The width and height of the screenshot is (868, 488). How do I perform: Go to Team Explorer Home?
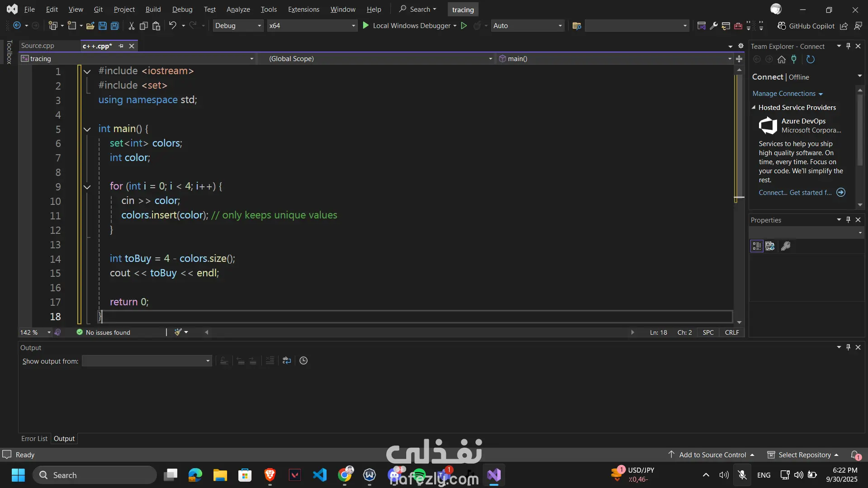(x=782, y=59)
